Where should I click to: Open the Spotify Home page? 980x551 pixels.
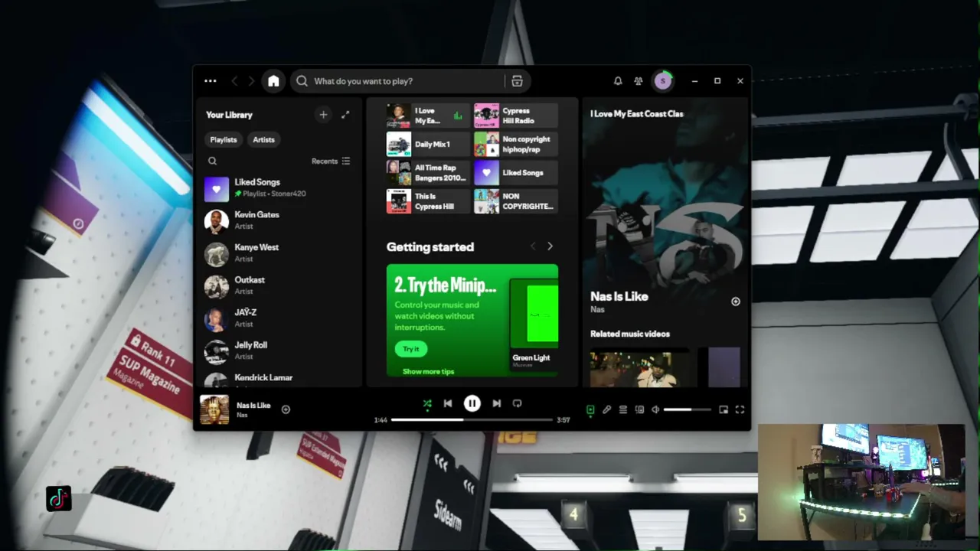[273, 81]
